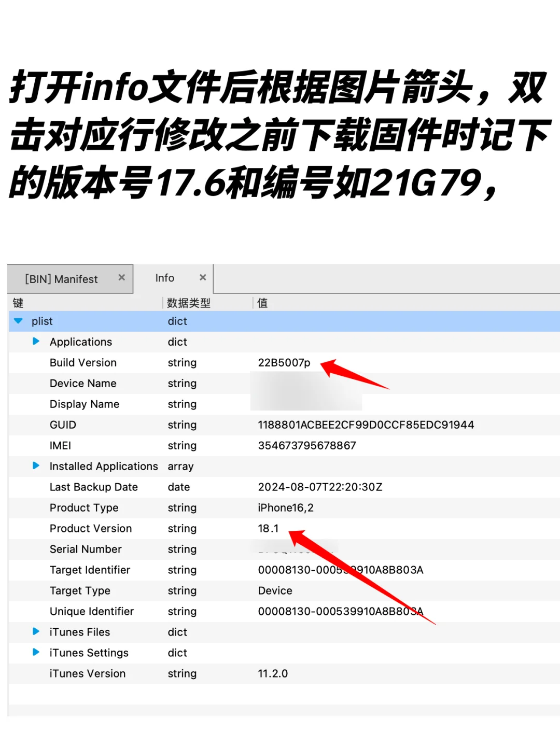This screenshot has width=560, height=748.
Task: Close the [BIN] Manifest tab
Action: click(121, 278)
